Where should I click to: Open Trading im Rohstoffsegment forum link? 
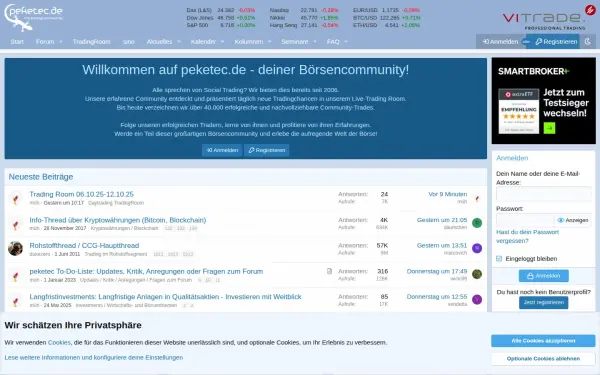[116, 254]
